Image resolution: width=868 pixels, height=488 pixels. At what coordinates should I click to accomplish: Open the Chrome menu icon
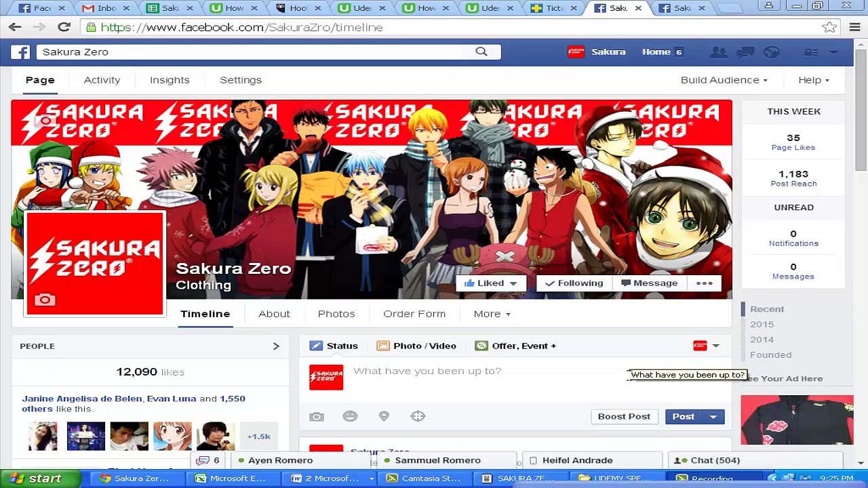click(854, 27)
